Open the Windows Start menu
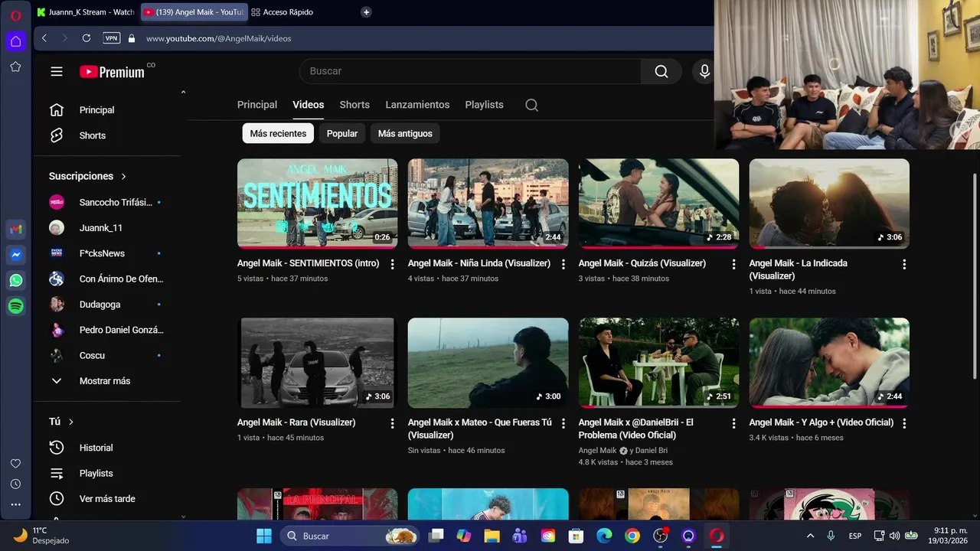This screenshot has width=980, height=551. (263, 536)
